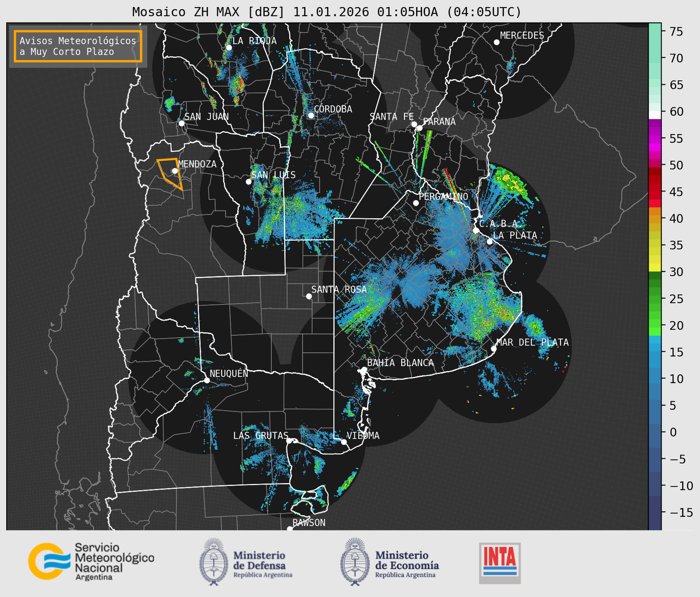
Task: Click the MAR DEL PLATA city label
Action: (x=532, y=343)
